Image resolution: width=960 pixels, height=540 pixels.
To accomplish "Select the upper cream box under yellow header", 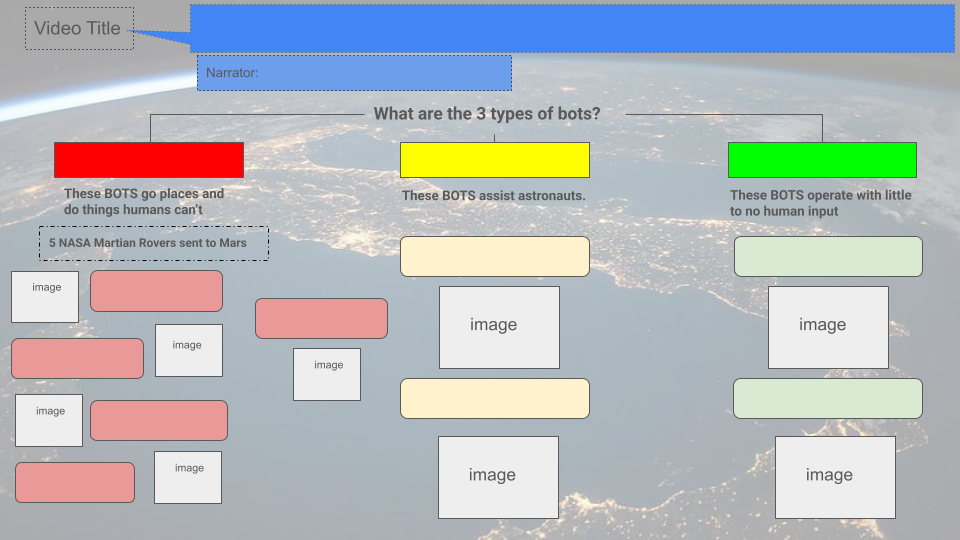I will pyautogui.click(x=494, y=256).
